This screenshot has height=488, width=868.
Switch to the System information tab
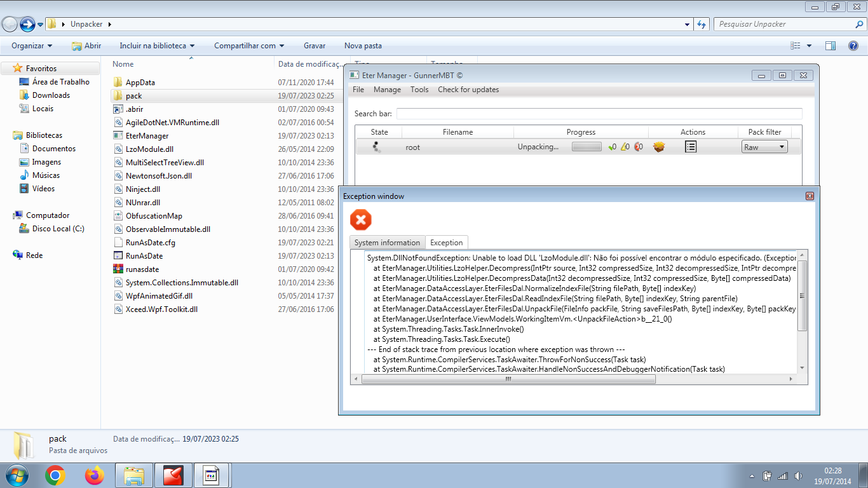tap(387, 243)
